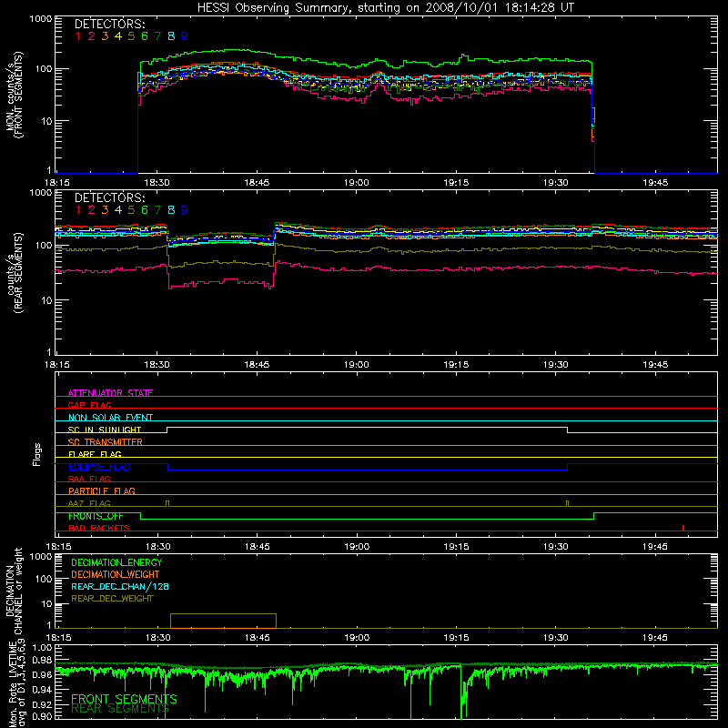The image size is (728, 728).
Task: Select the 1000 y-axis label of front segments plot
Action: pos(41,19)
